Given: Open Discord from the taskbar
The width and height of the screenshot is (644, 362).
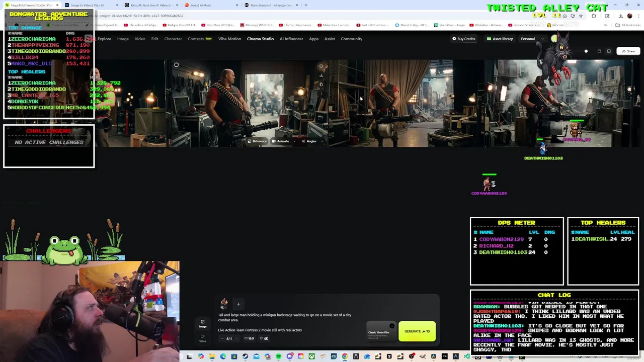Looking at the screenshot, I should click(x=290, y=356).
